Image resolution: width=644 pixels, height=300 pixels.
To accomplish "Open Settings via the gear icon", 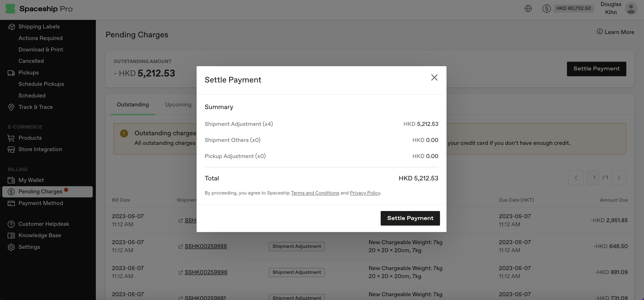I will 11,247.
